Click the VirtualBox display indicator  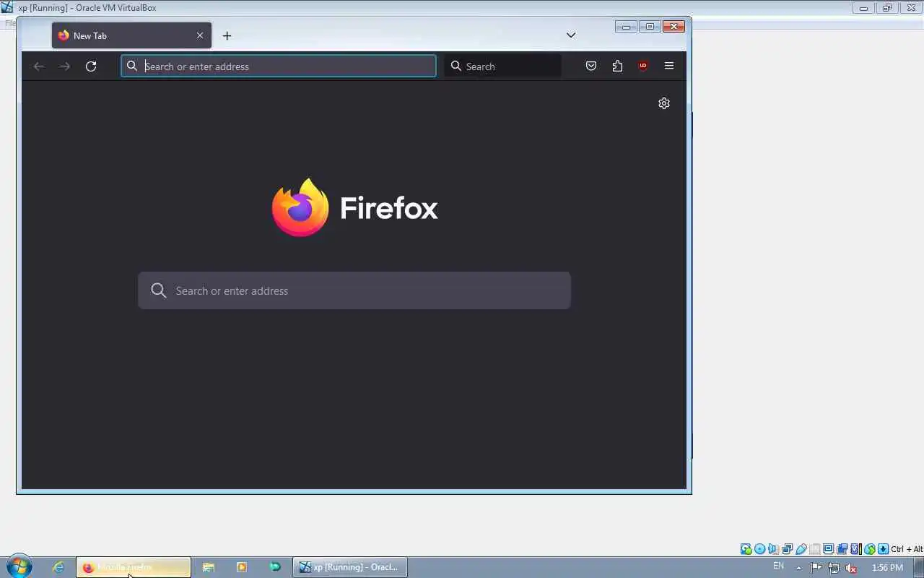(x=828, y=549)
